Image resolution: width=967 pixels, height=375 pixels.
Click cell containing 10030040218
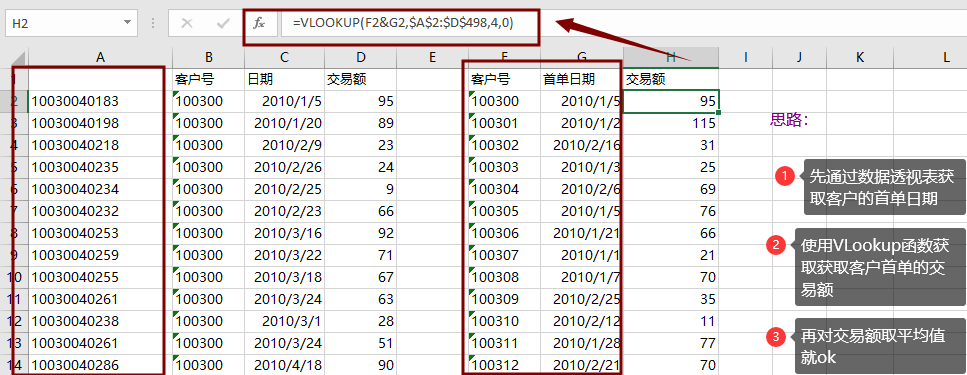(100, 146)
